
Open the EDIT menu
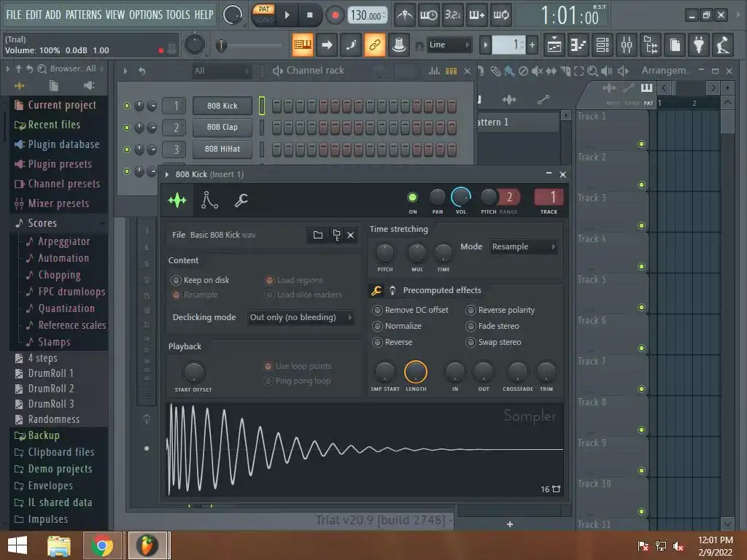pos(34,15)
